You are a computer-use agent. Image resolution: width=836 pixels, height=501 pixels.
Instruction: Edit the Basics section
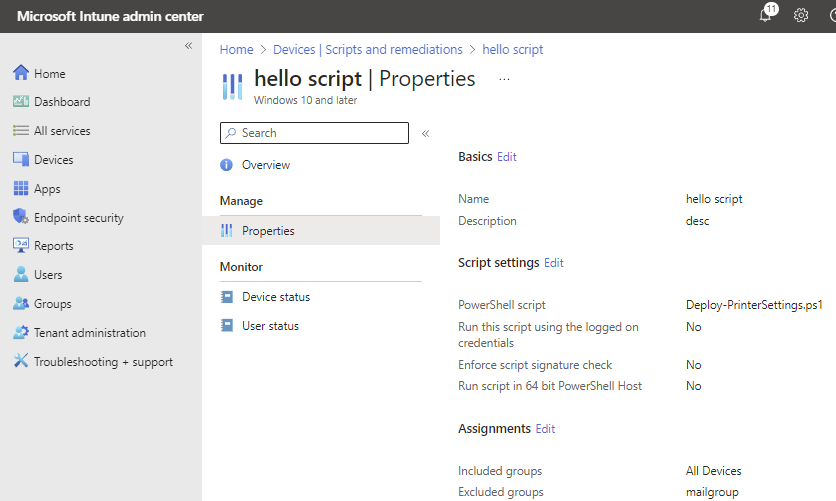coord(507,157)
